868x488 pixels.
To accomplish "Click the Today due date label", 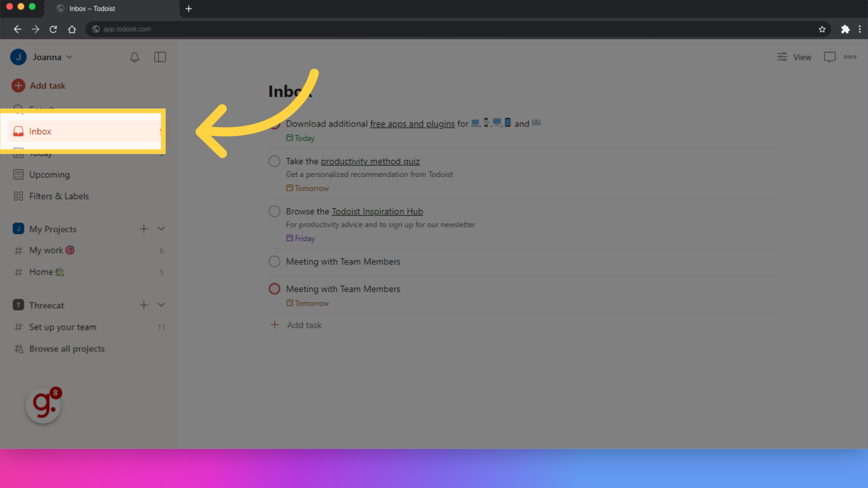I will (301, 138).
